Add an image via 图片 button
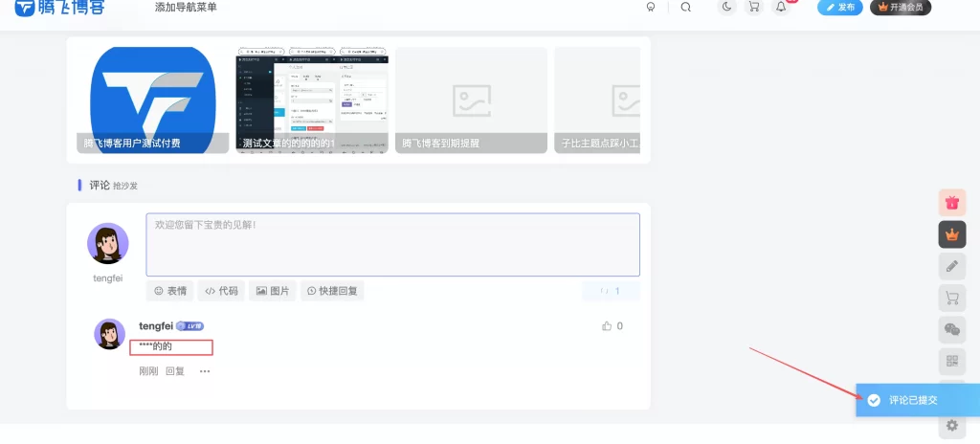 tap(273, 291)
